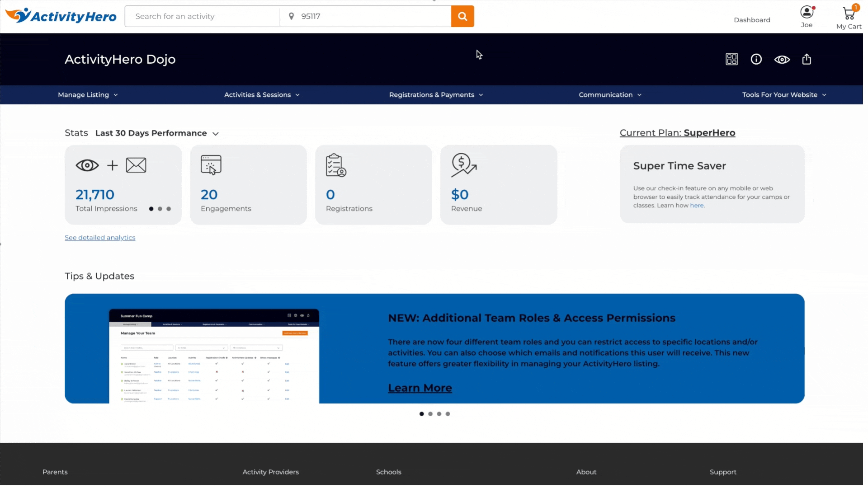
Task: Click the impressions eye icon in stats card
Action: (x=87, y=165)
